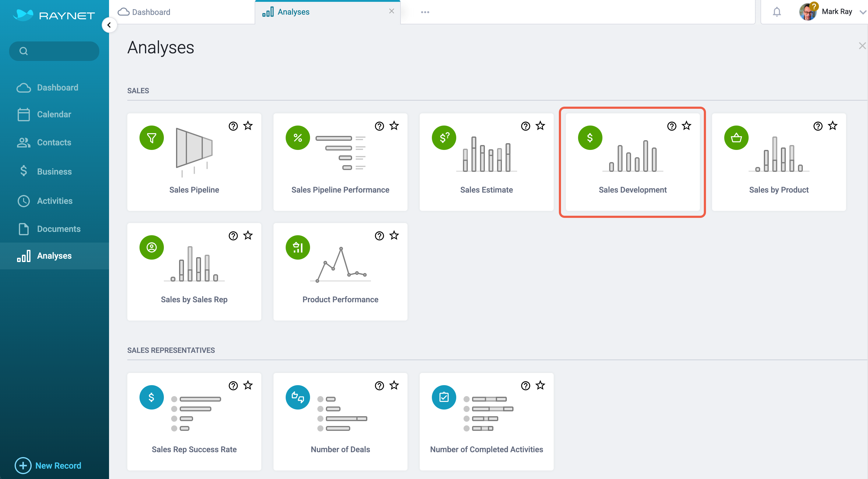Favorite the Sales Pipeline analysis
The width and height of the screenshot is (868, 479).
[248, 126]
